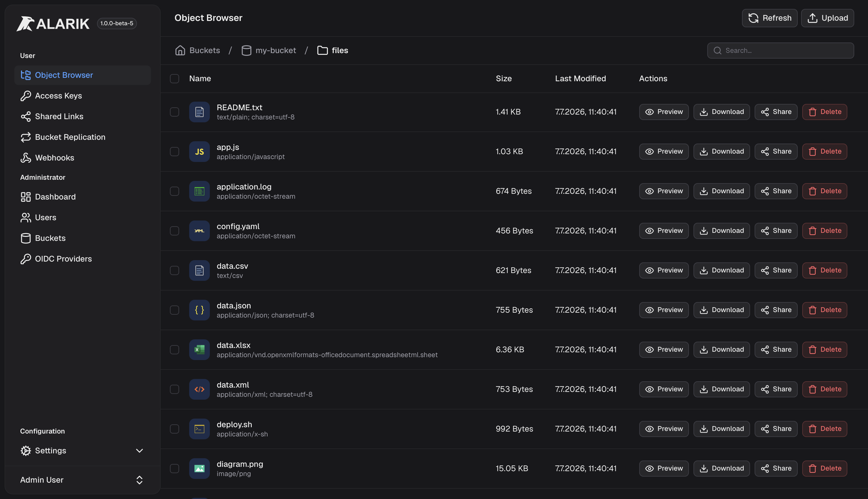Select the app.js checkbox
The height and width of the screenshot is (499, 868).
[174, 152]
